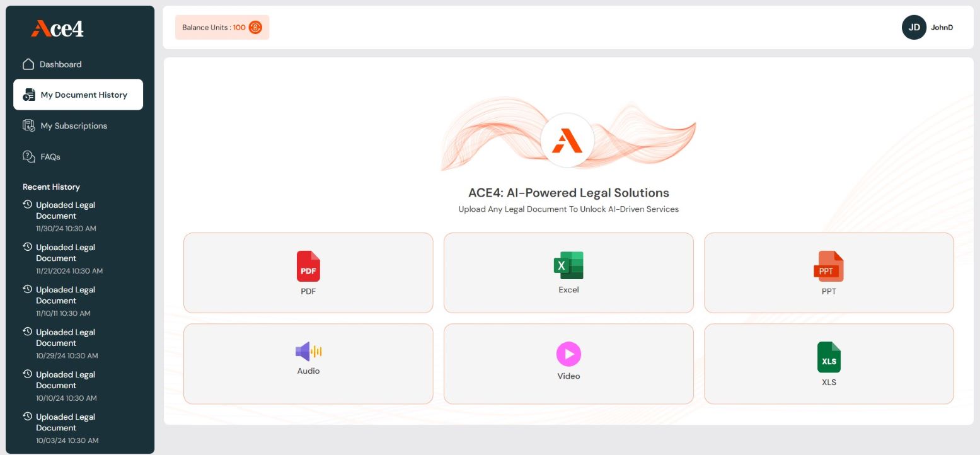Click the orange PPT file icon

tap(829, 266)
